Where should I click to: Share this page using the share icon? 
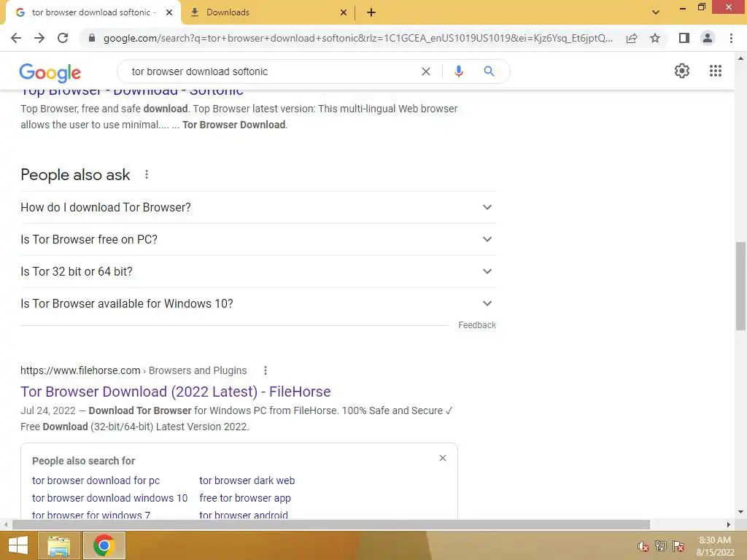(x=632, y=38)
